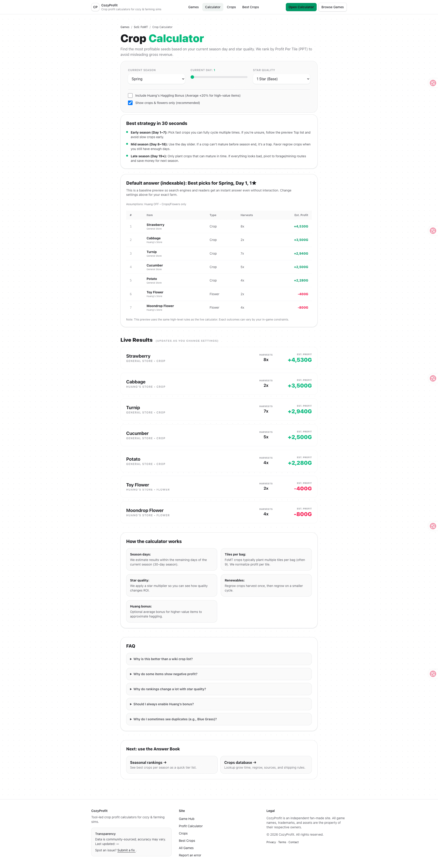Navigate to SoS: FoMT via breadcrumb

(x=140, y=27)
